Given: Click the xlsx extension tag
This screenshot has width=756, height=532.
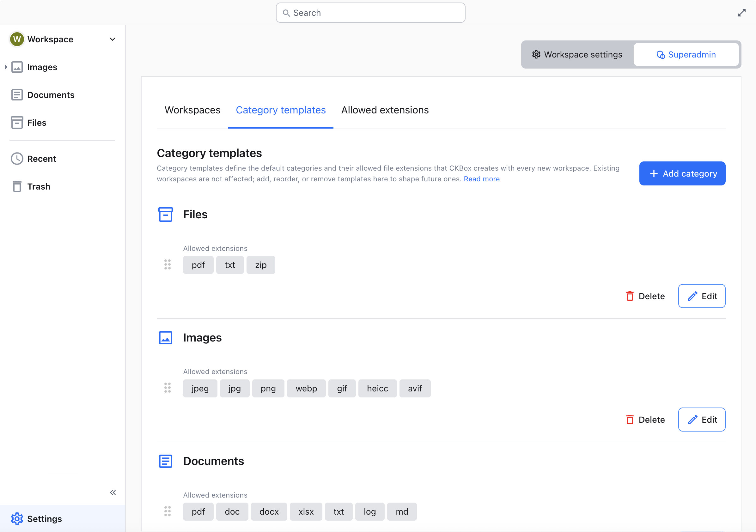Looking at the screenshot, I should [x=306, y=511].
